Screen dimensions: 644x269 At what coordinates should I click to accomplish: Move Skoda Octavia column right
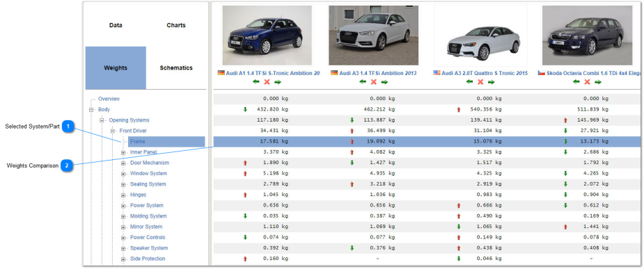point(598,82)
